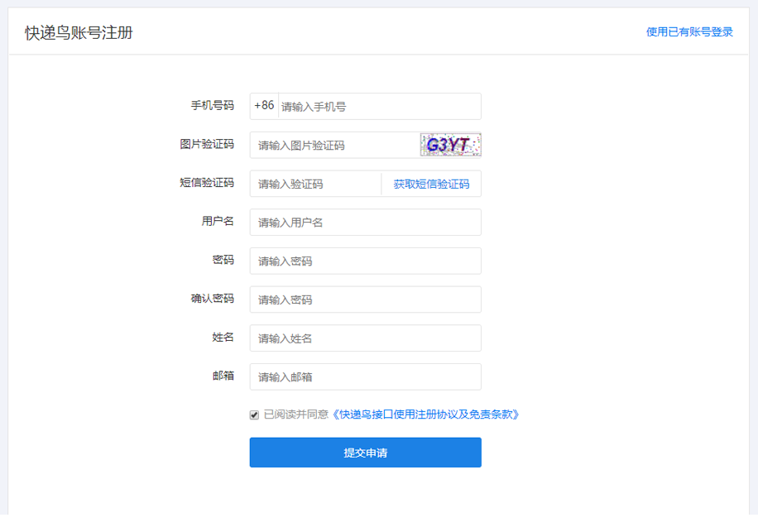Screen dimensions: 758x532
Task: Click the 已阅读并同意 text beside checkbox
Action: (295, 415)
